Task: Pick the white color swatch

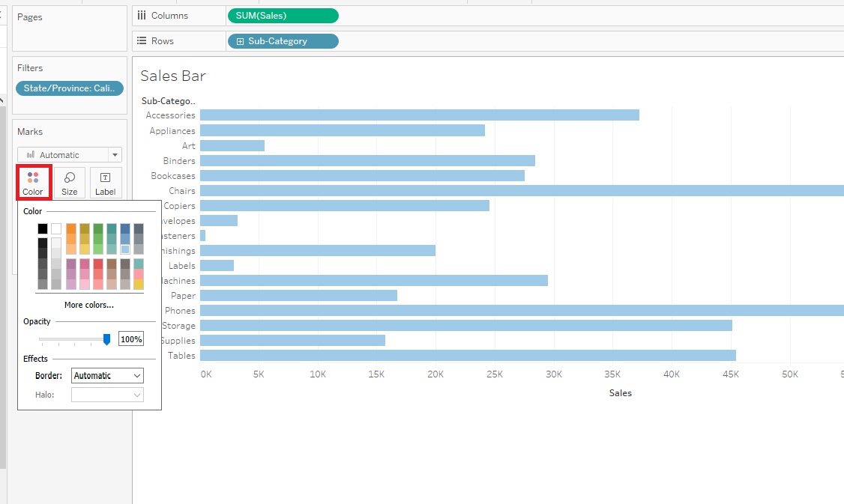Action: tap(56, 228)
